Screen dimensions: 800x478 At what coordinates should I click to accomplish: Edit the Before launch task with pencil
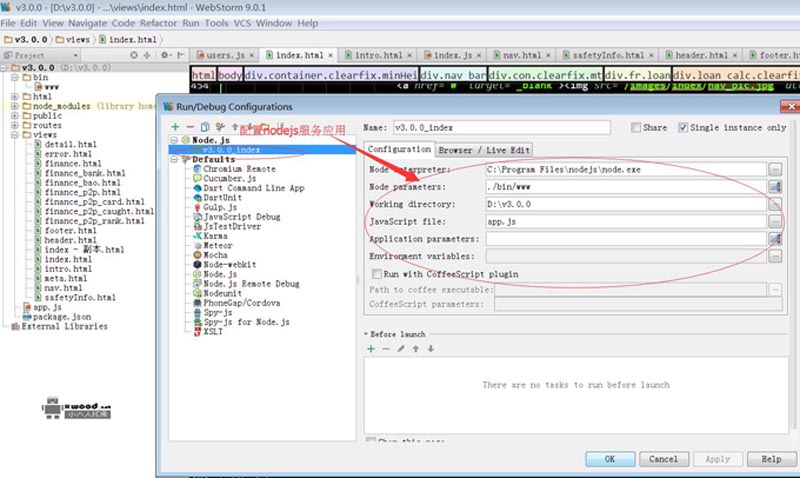[x=401, y=349]
